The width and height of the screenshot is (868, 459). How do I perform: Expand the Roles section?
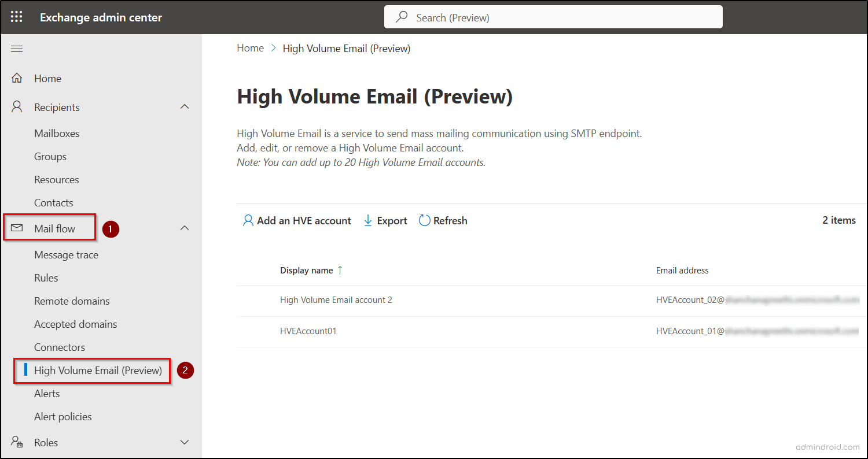(185, 442)
